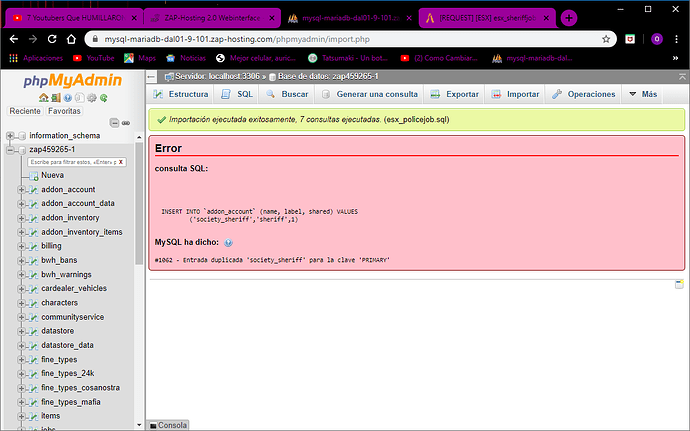Expand the bwh_bans table node

click(x=21, y=261)
